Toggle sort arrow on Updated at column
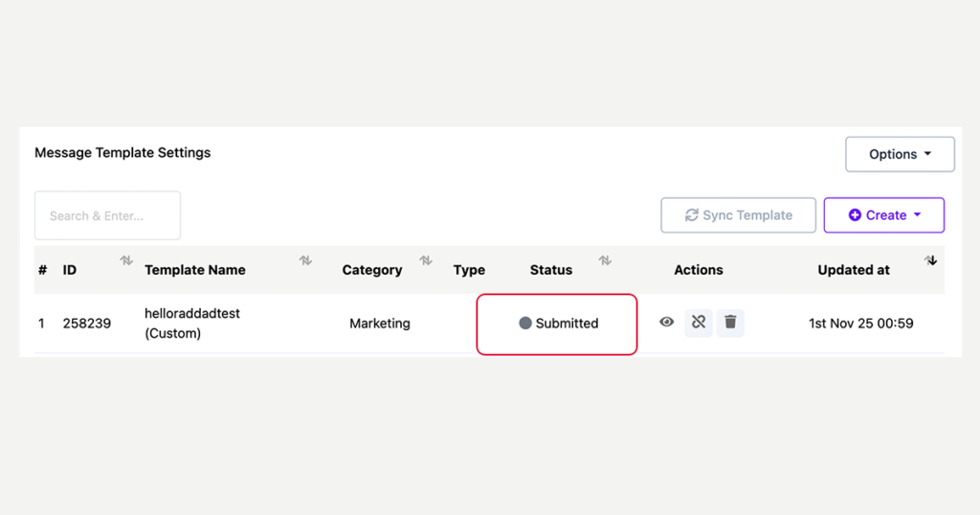This screenshot has height=515, width=980. click(930, 260)
